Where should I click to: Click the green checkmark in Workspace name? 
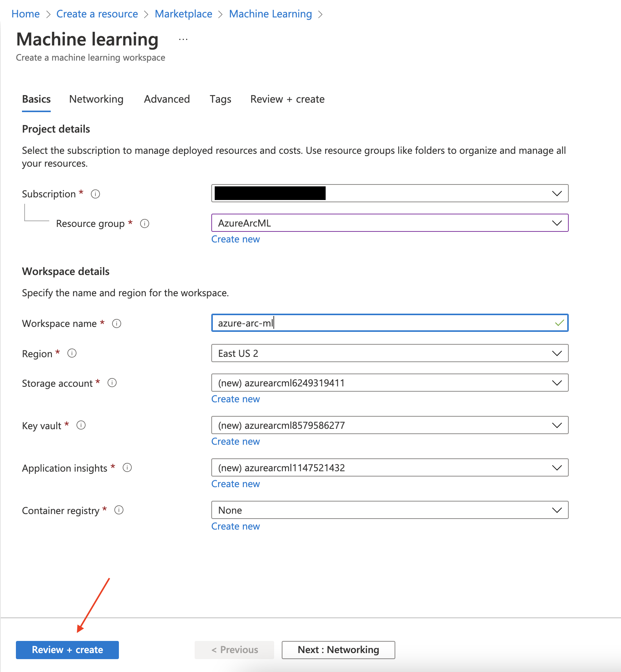pyautogui.click(x=559, y=323)
